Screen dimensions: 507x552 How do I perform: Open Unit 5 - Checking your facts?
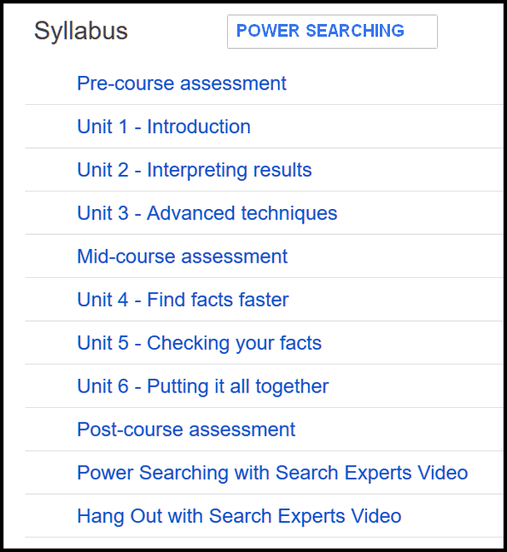click(199, 343)
